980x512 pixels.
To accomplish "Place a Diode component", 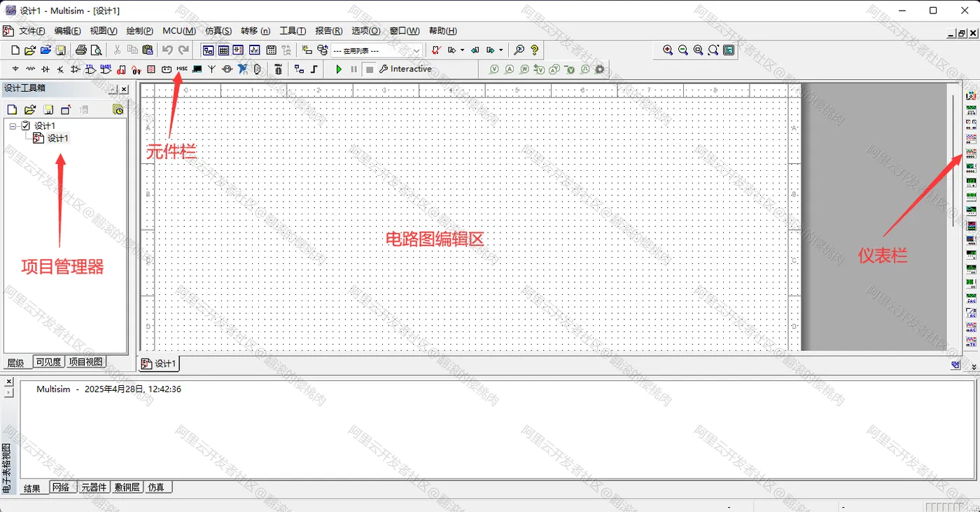I will [45, 69].
